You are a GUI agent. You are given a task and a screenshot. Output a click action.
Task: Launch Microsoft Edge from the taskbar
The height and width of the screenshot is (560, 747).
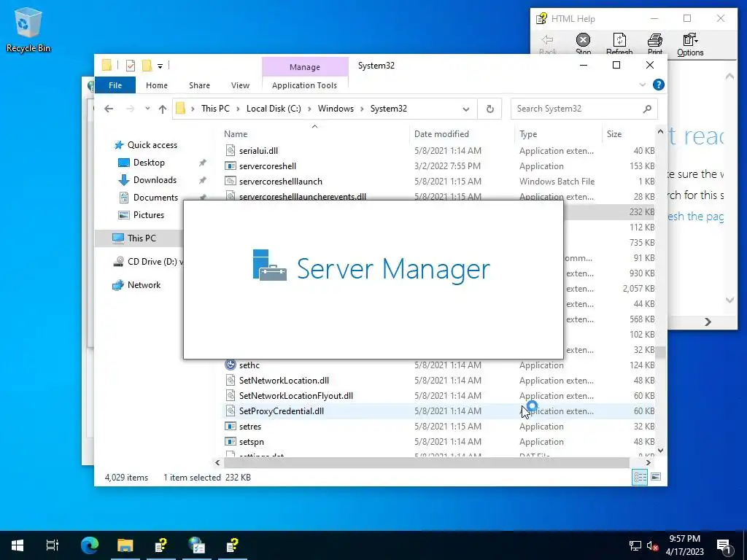pyautogui.click(x=90, y=545)
